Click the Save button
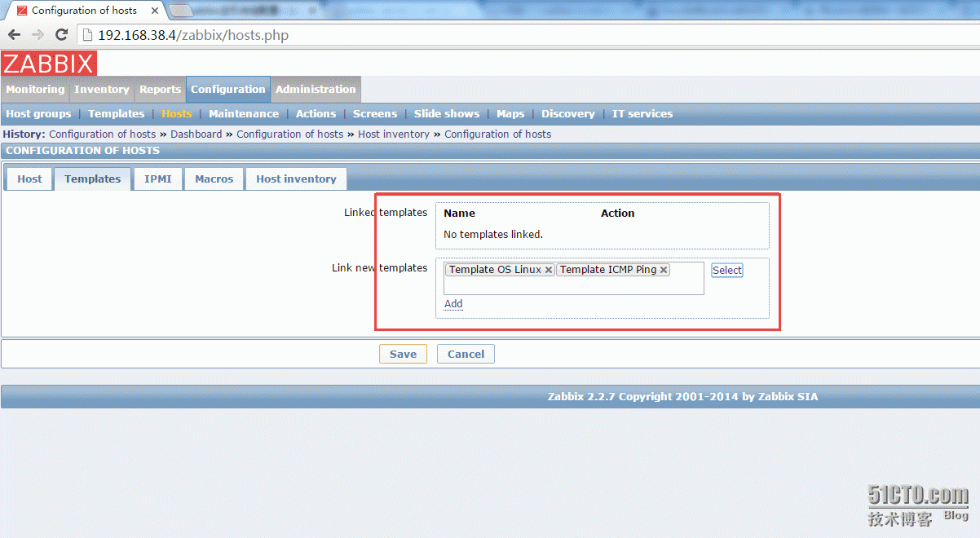Viewport: 980px width, 538px height. 403,354
